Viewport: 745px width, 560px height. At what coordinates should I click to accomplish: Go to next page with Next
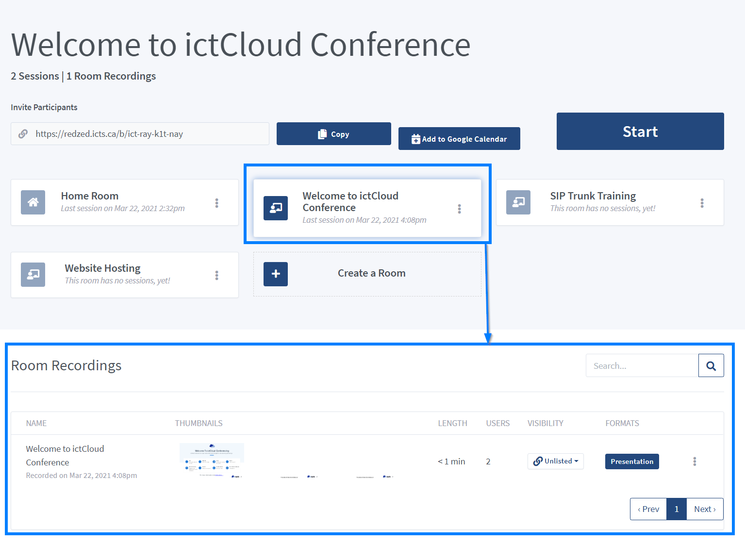705,509
